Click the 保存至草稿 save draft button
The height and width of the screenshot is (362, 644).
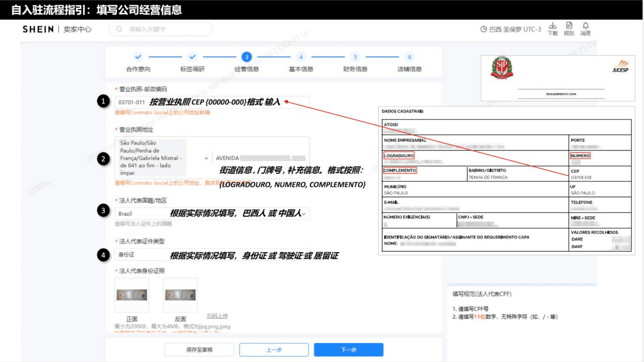pos(199,350)
